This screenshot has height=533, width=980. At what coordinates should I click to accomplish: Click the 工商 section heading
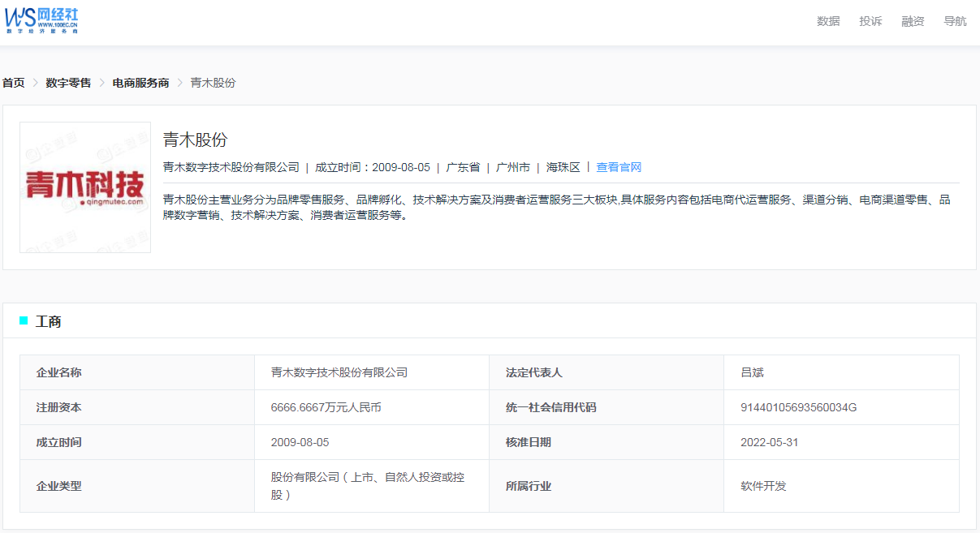(49, 322)
